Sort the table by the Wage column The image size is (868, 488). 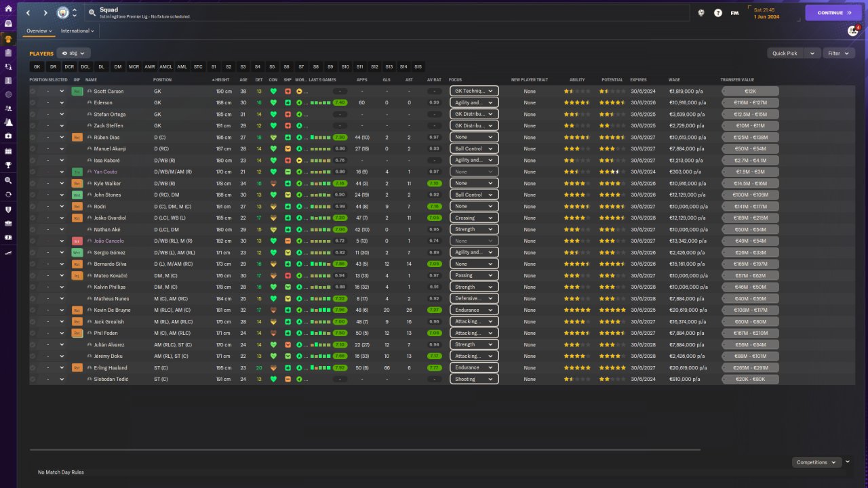click(x=674, y=80)
